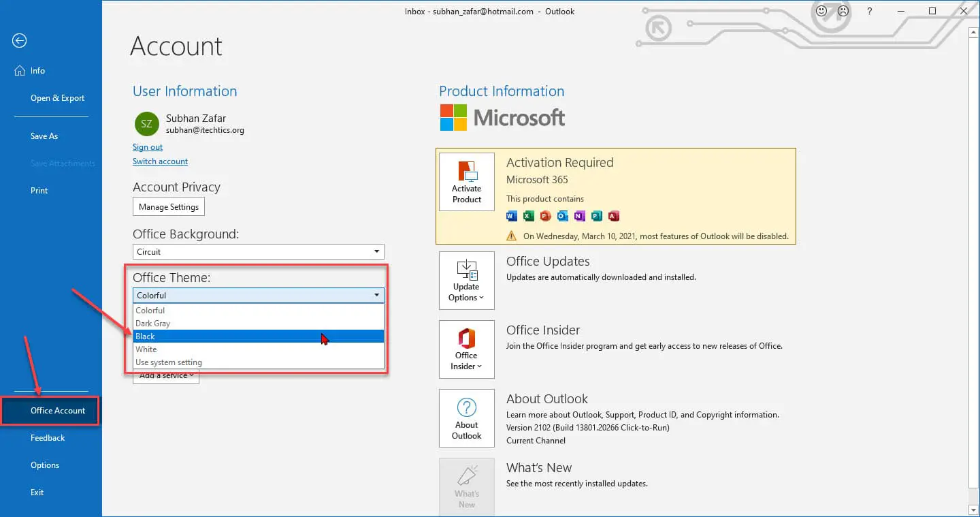
Task: Open Help with the question mark
Action: coord(870,12)
